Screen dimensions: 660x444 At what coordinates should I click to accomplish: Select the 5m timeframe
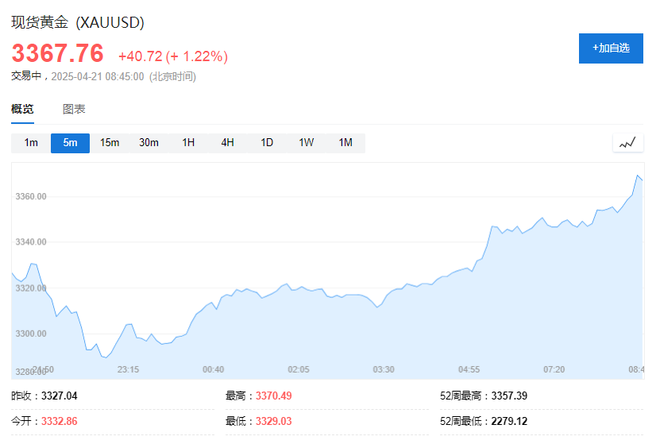70,143
